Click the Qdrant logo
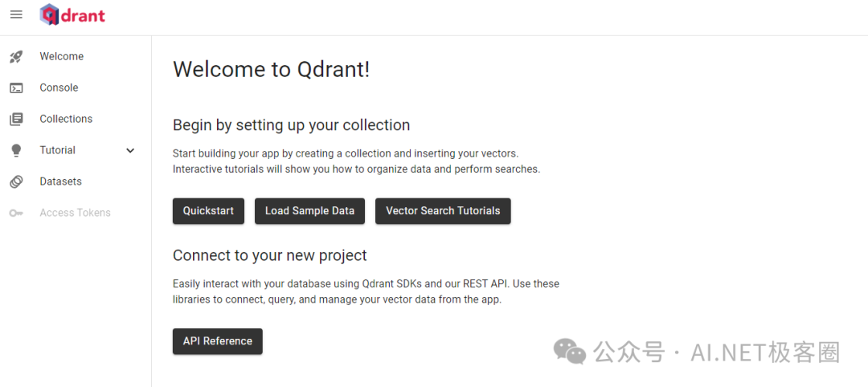 tap(72, 15)
